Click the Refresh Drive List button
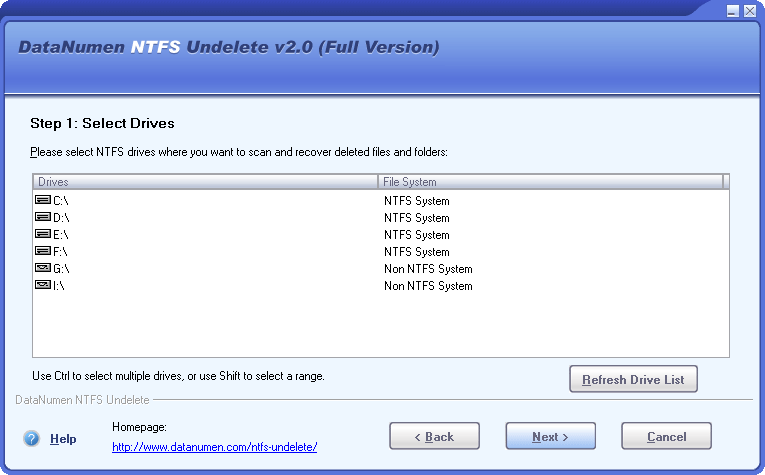 (x=633, y=379)
